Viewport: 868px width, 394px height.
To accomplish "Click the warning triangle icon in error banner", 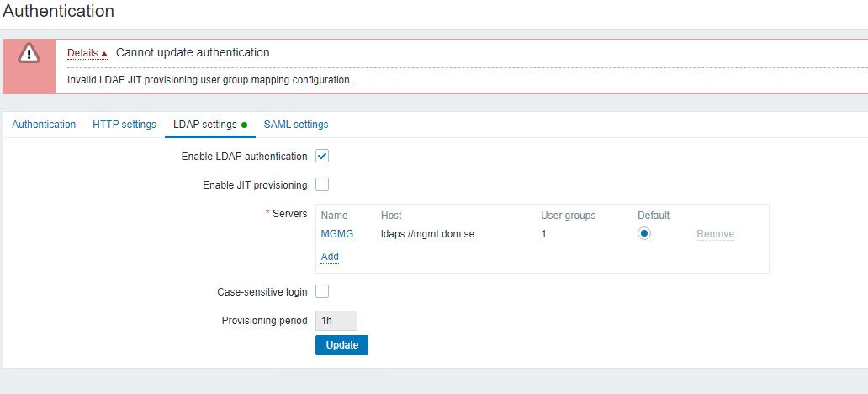I will (x=29, y=53).
